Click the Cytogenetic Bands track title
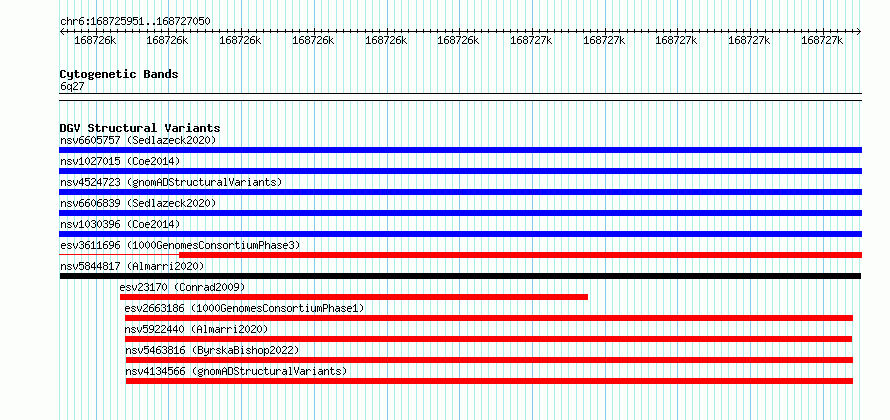The image size is (890, 420). pyautogui.click(x=119, y=74)
